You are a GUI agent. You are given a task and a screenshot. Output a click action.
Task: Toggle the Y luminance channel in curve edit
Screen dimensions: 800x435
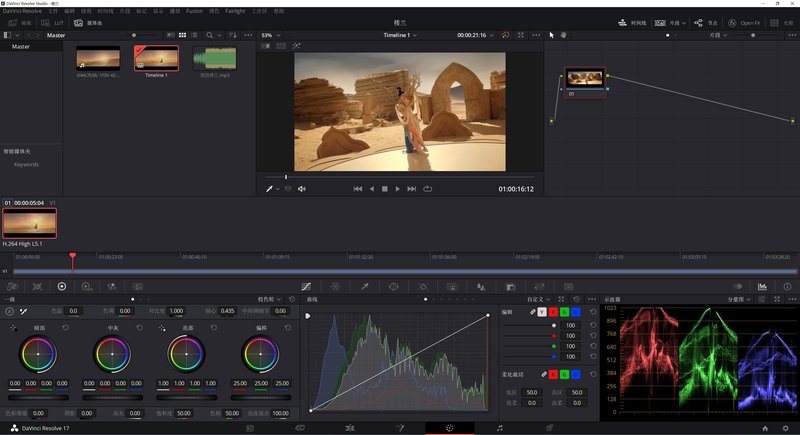543,312
